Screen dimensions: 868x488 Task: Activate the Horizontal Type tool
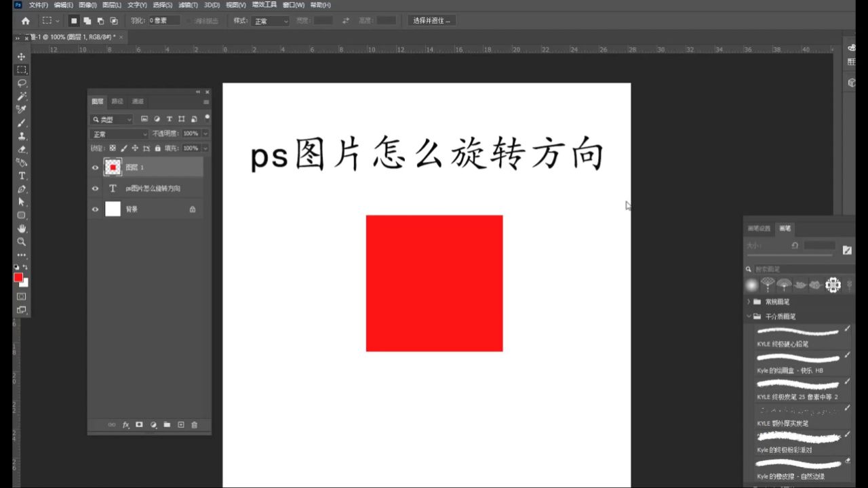click(x=22, y=176)
